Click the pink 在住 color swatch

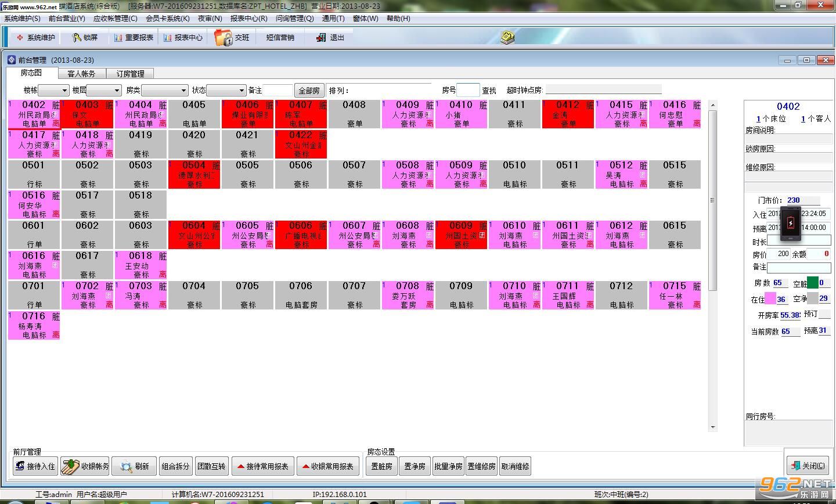click(x=770, y=298)
